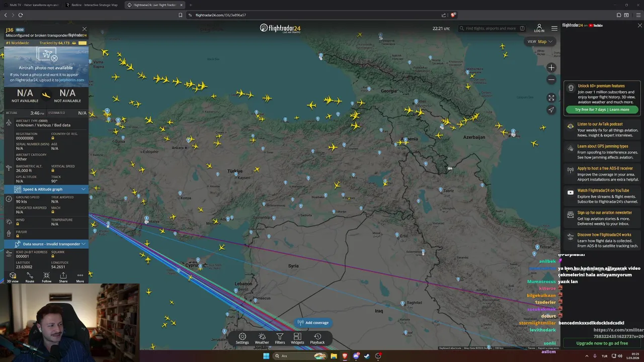644x362 pixels.
Task: Open a new browser tab
Action: (191, 5)
